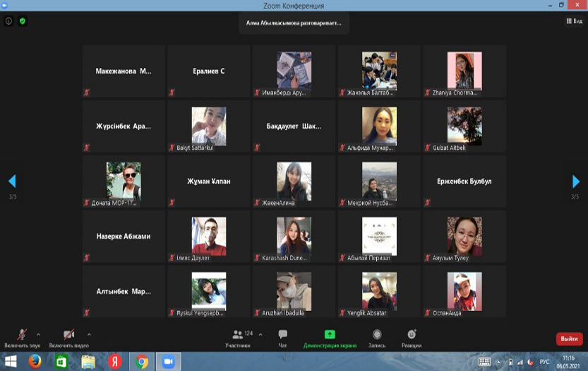
Task: Switch РУС keyboard language in tray
Action: (545, 362)
